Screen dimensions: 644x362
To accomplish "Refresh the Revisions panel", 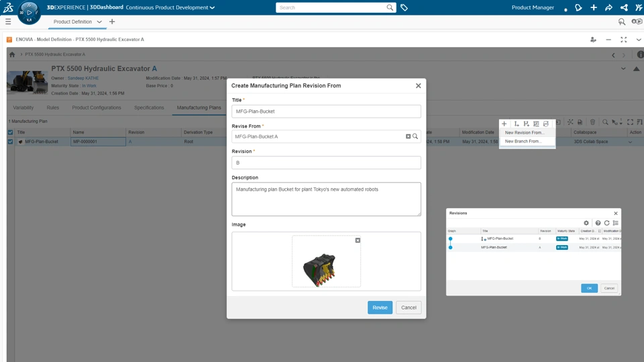I will [606, 223].
